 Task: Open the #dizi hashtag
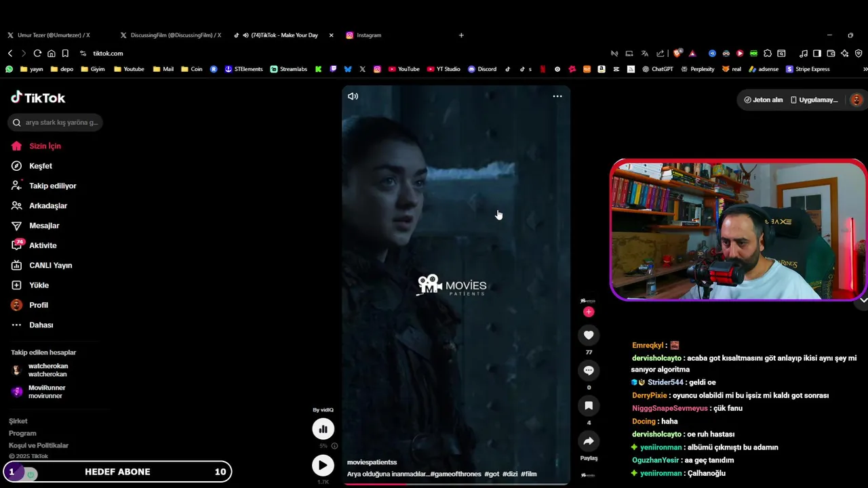coord(510,474)
